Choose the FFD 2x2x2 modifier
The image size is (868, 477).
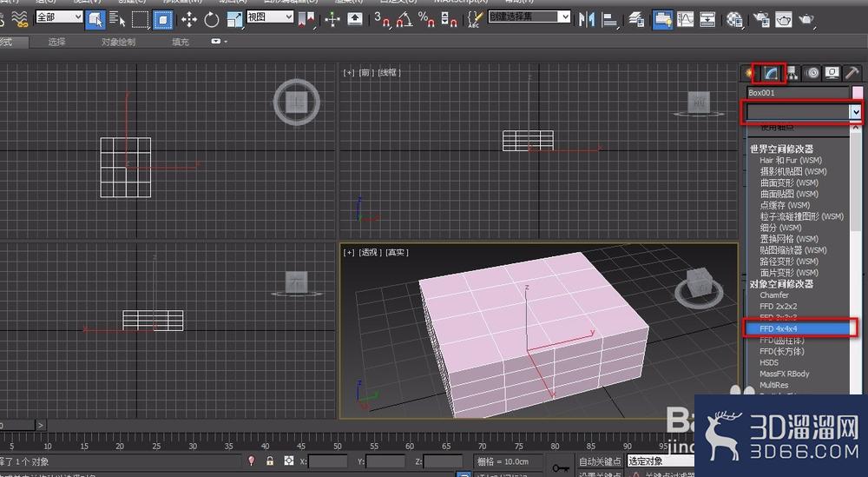779,307
